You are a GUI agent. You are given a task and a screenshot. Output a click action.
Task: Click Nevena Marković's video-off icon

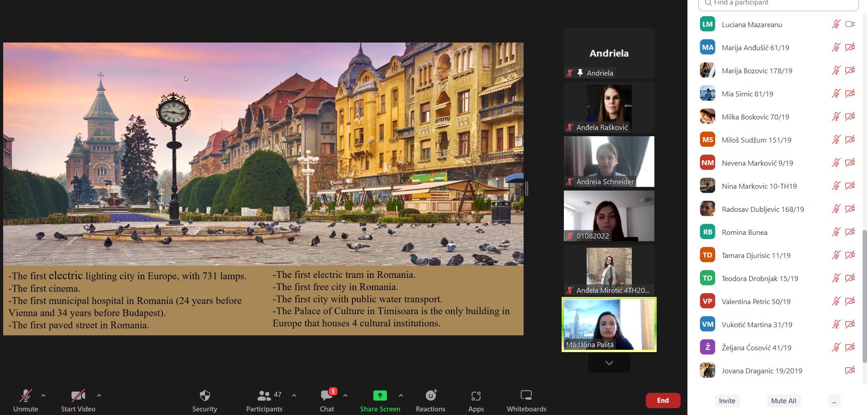[850, 162]
